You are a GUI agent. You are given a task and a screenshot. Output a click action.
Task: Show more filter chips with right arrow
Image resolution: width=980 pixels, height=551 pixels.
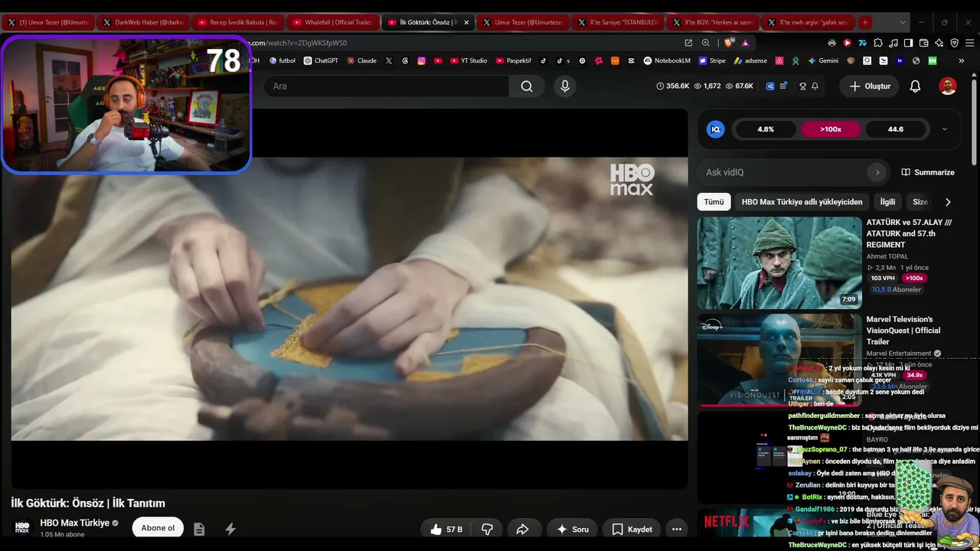point(948,202)
